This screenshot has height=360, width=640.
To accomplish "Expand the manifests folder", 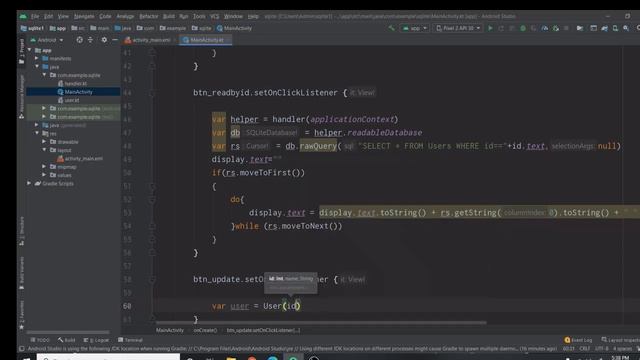I will tap(37, 58).
